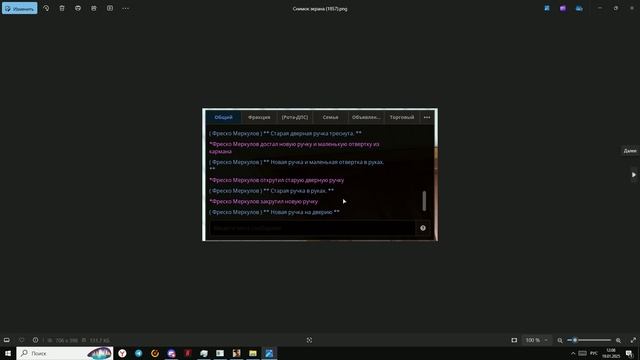Open the notification center icon
This screenshot has height=360, width=640.
click(629, 353)
